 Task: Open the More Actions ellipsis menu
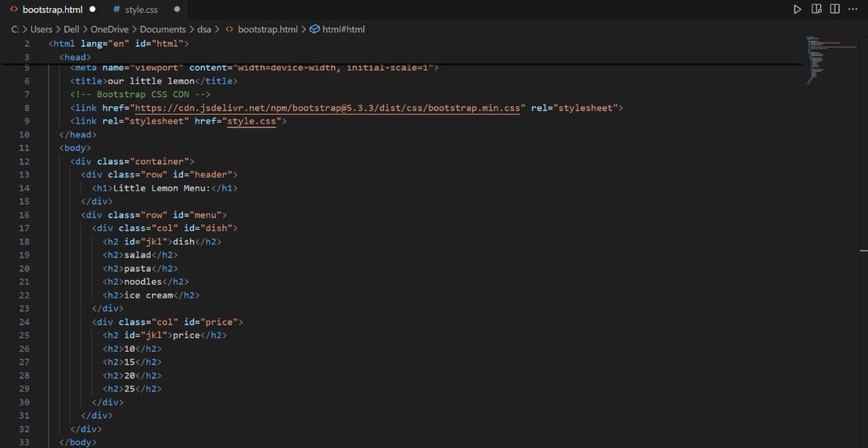pyautogui.click(x=853, y=10)
